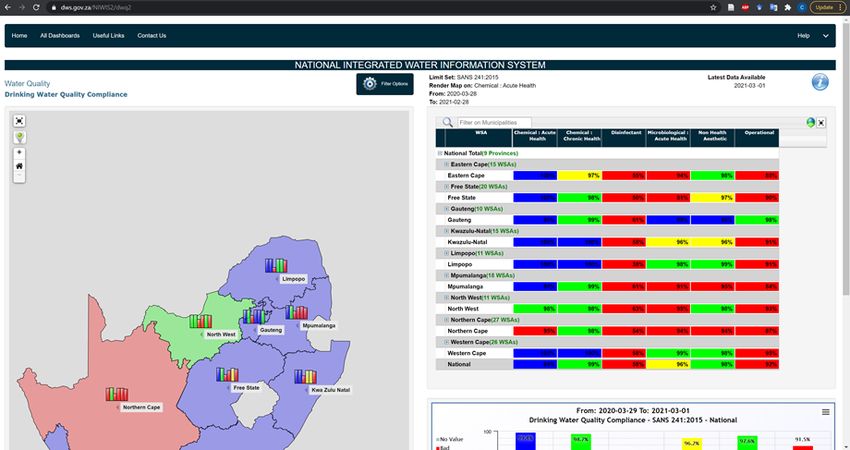Go back in browser history

click(x=8, y=7)
